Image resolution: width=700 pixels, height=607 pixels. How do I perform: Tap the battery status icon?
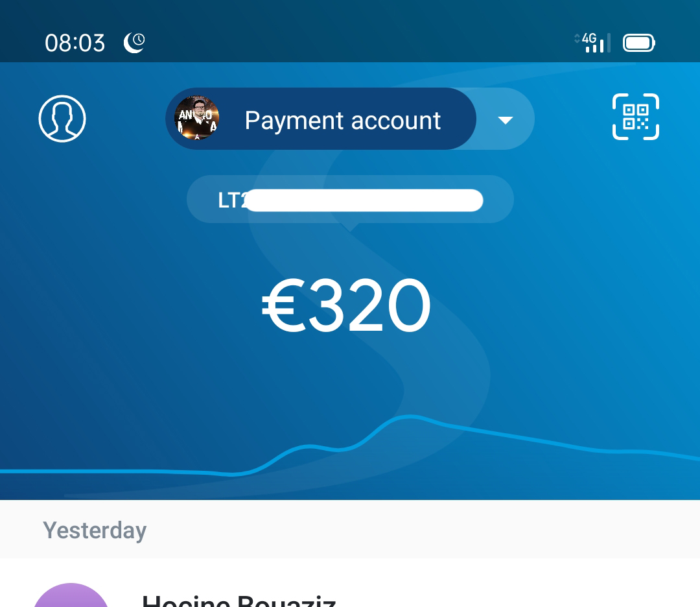[x=638, y=43]
